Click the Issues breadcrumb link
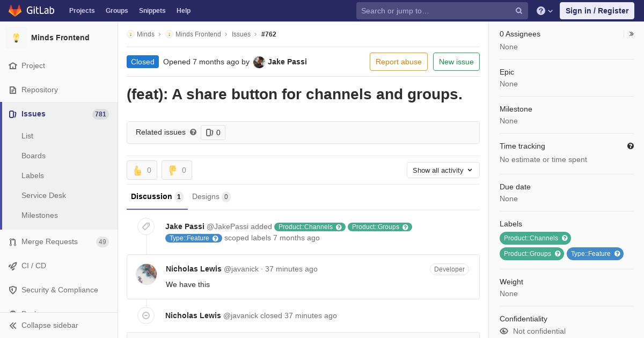Image resolution: width=644 pixels, height=338 pixels. click(x=241, y=34)
